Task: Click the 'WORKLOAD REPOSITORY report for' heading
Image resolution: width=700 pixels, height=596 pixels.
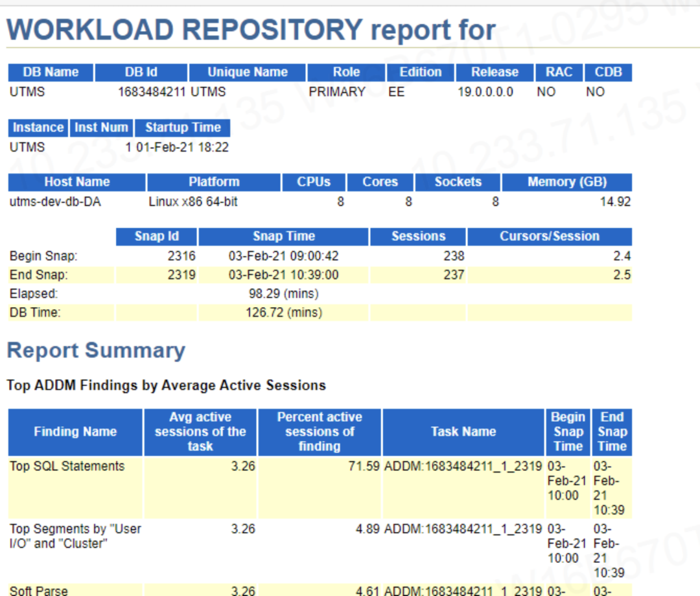Action: click(x=251, y=30)
